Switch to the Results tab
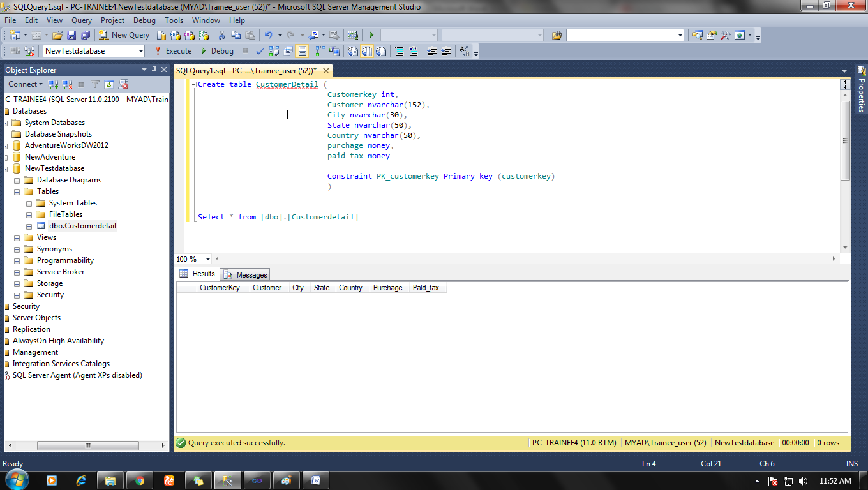 click(x=198, y=274)
